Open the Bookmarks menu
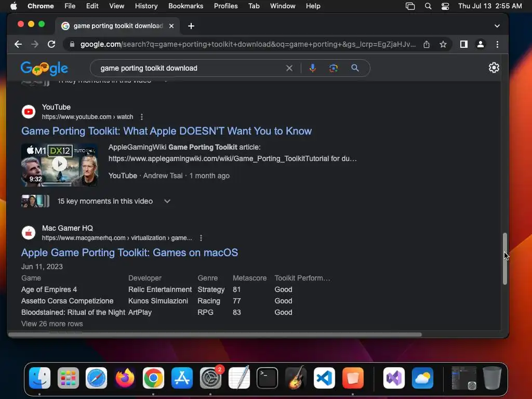Screen dimensions: 532x399 [185, 6]
